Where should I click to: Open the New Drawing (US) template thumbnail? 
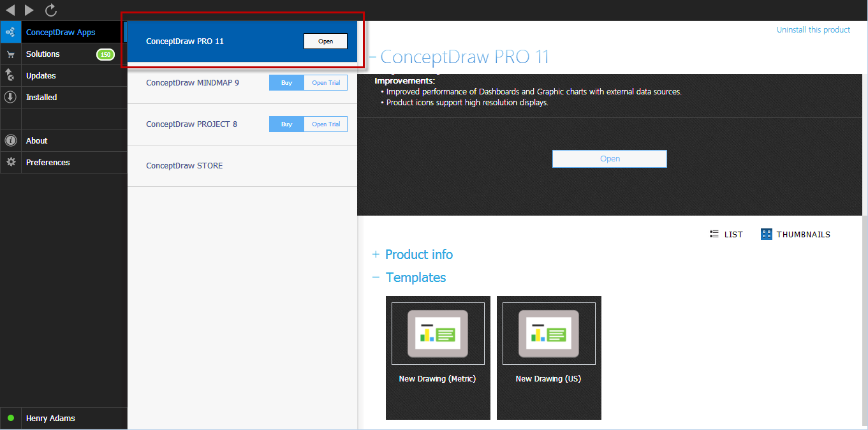pyautogui.click(x=548, y=334)
